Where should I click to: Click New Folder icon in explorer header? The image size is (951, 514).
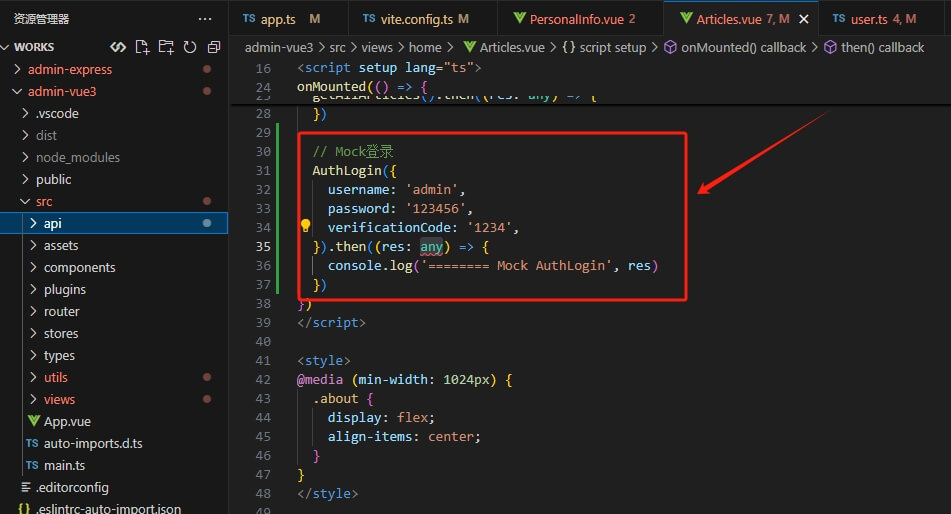[166, 47]
